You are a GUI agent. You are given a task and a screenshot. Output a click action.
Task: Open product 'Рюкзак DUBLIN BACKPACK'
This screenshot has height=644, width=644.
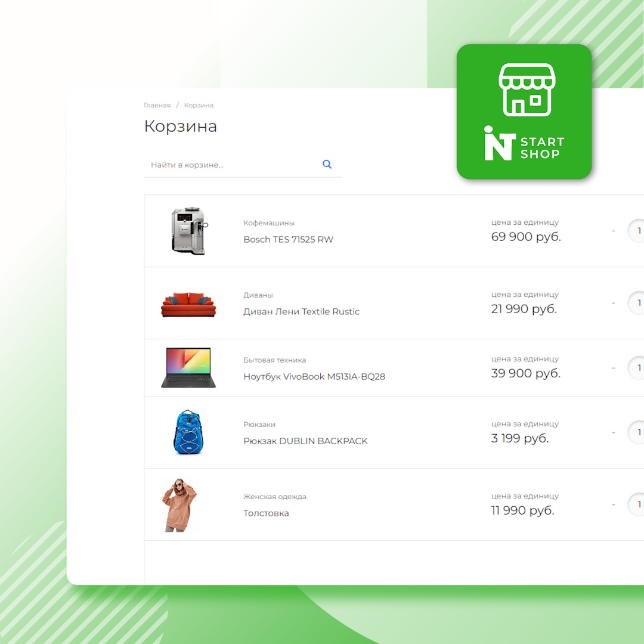305,441
